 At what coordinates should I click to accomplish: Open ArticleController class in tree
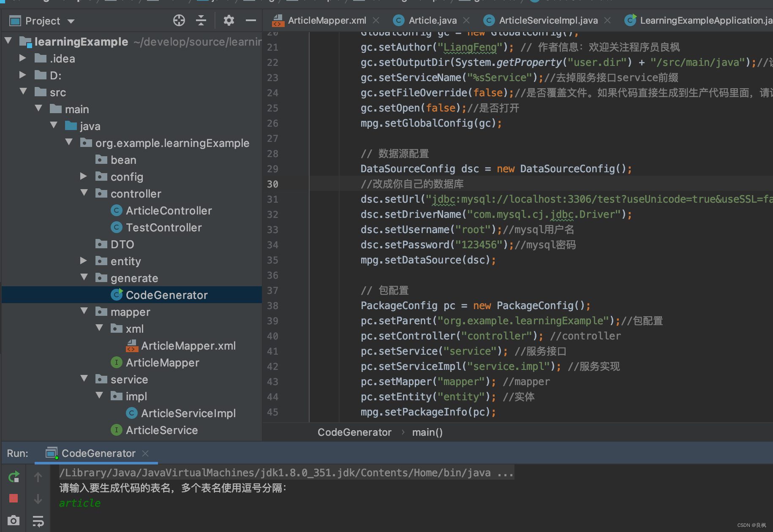169,211
